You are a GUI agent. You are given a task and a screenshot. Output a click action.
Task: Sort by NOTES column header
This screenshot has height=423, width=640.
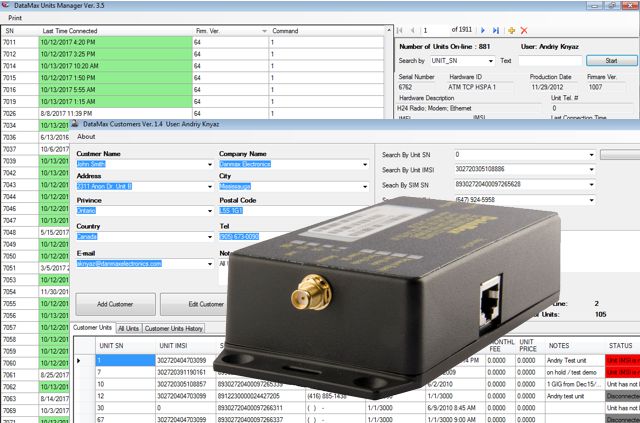(x=575, y=345)
